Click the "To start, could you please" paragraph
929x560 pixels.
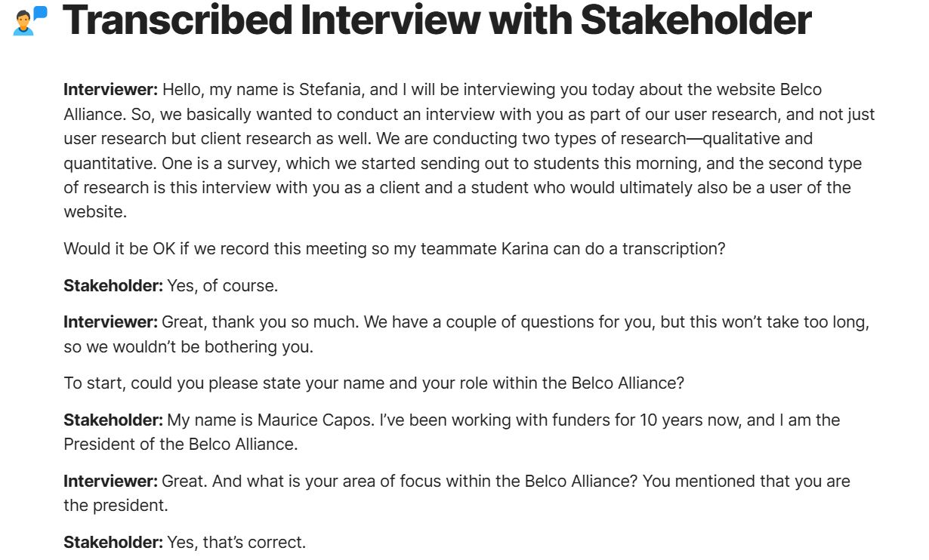pyautogui.click(x=374, y=383)
